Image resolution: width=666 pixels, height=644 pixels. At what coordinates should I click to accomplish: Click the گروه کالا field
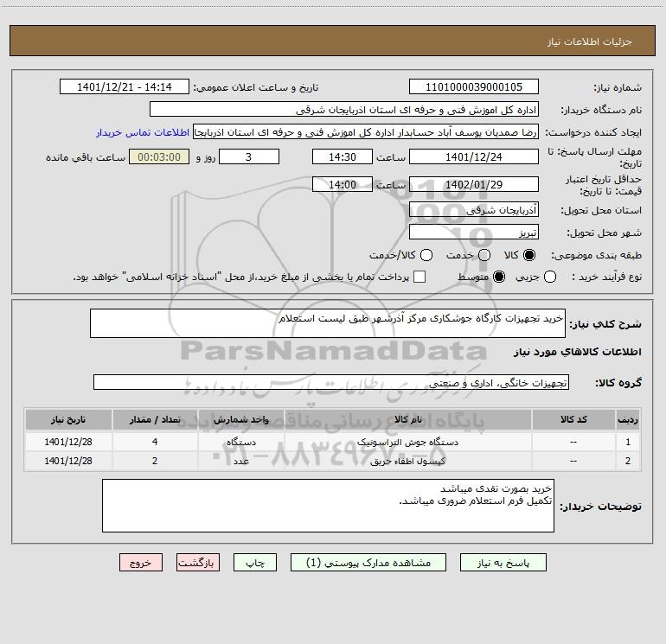point(331,382)
